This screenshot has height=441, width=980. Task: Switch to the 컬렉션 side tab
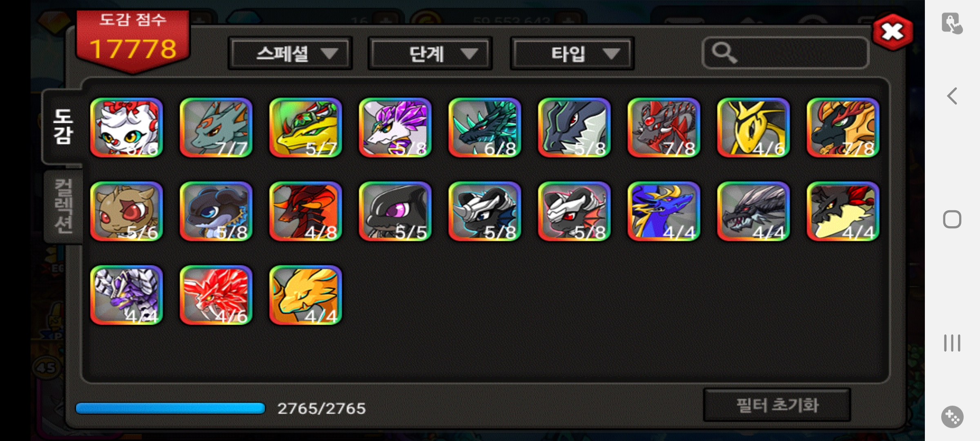(64, 206)
